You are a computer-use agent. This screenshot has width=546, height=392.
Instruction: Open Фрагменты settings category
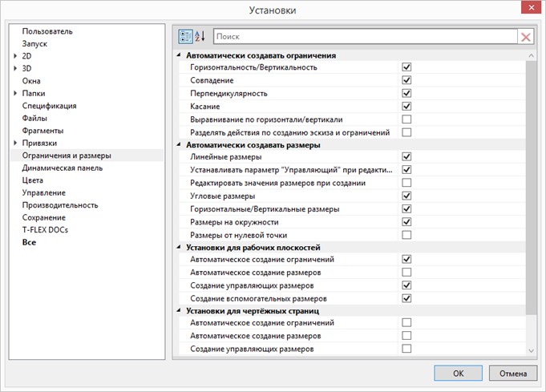[42, 131]
